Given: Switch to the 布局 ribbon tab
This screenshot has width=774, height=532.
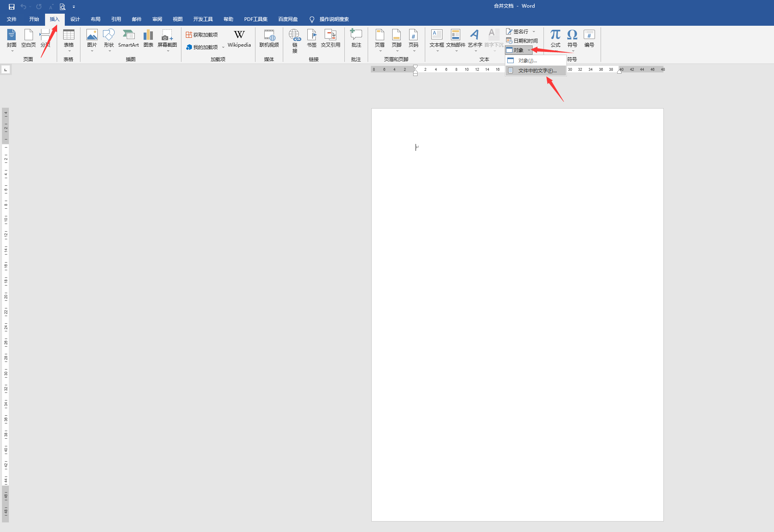Looking at the screenshot, I should pyautogui.click(x=95, y=19).
